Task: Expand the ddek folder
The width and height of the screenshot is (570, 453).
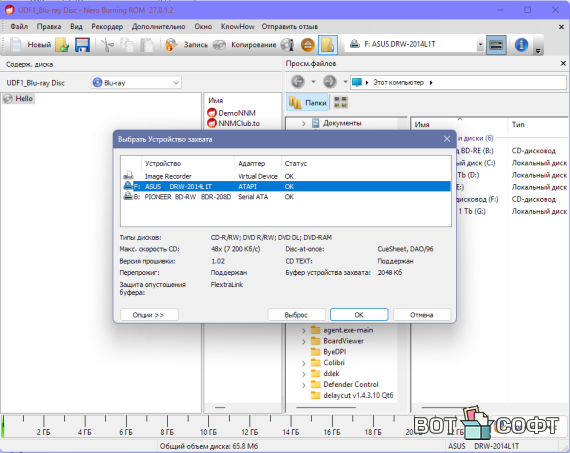Action: (304, 374)
